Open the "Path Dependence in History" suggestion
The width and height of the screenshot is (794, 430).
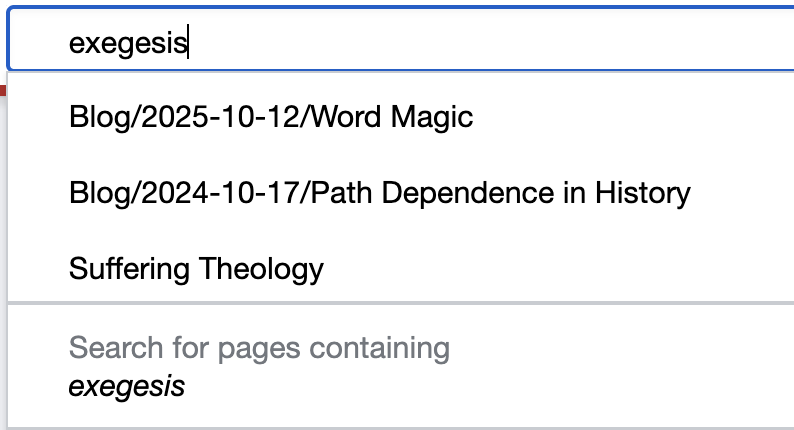(x=380, y=192)
